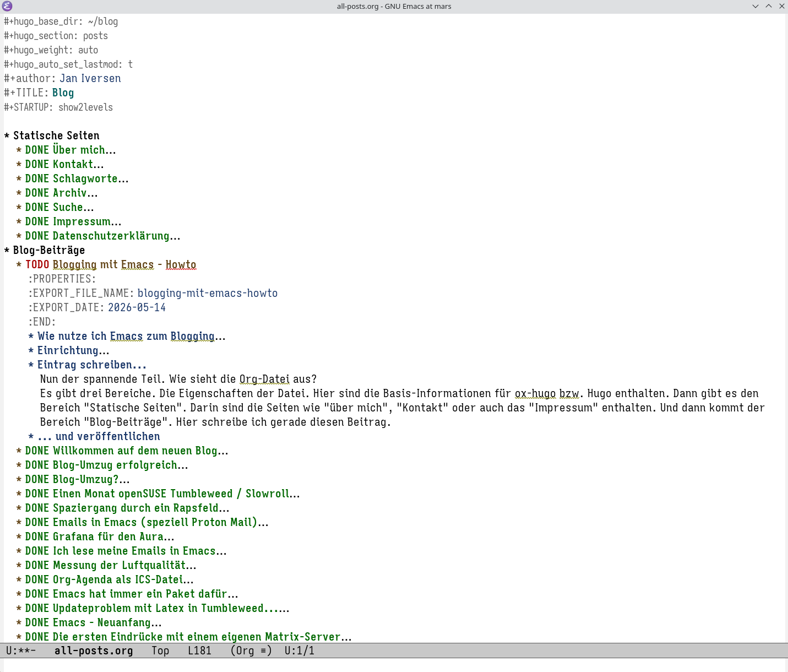Click the export file name 'blogging-mit-emacs-howto'

208,293
